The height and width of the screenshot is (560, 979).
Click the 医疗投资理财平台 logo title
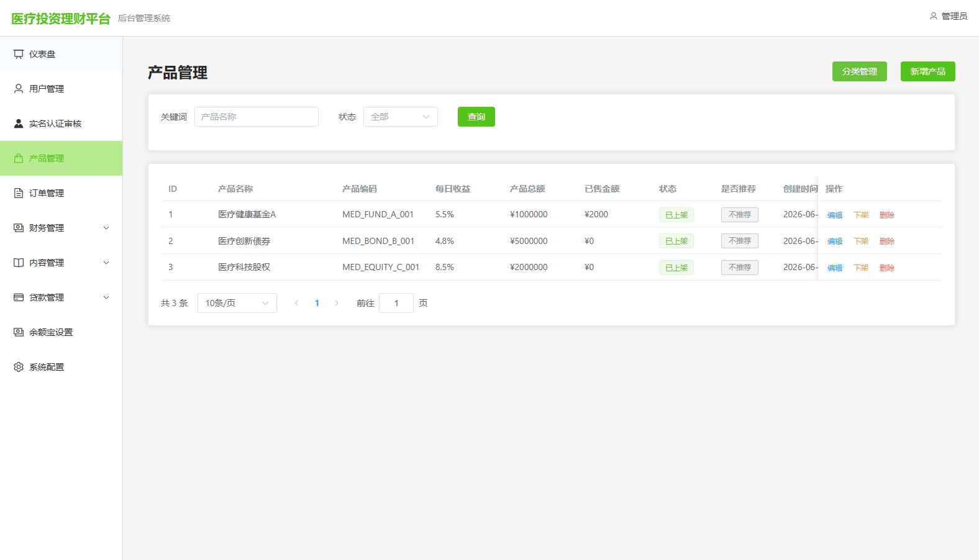coord(61,19)
